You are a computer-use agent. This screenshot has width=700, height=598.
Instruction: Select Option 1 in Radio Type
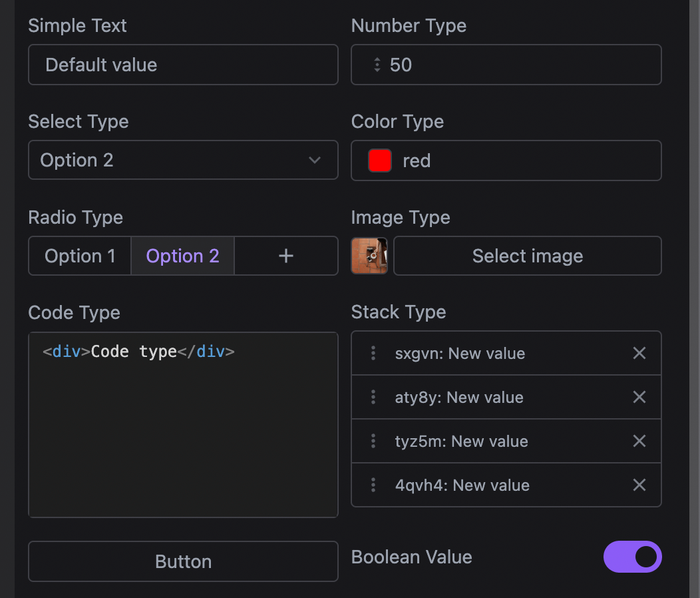pyautogui.click(x=79, y=256)
